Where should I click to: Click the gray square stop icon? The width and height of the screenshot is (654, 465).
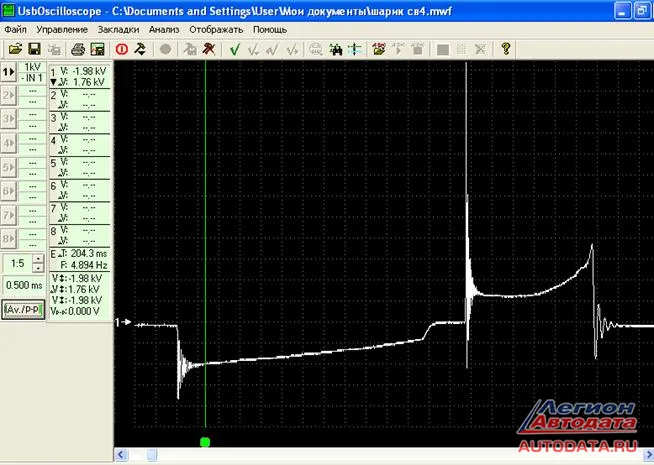(x=443, y=50)
